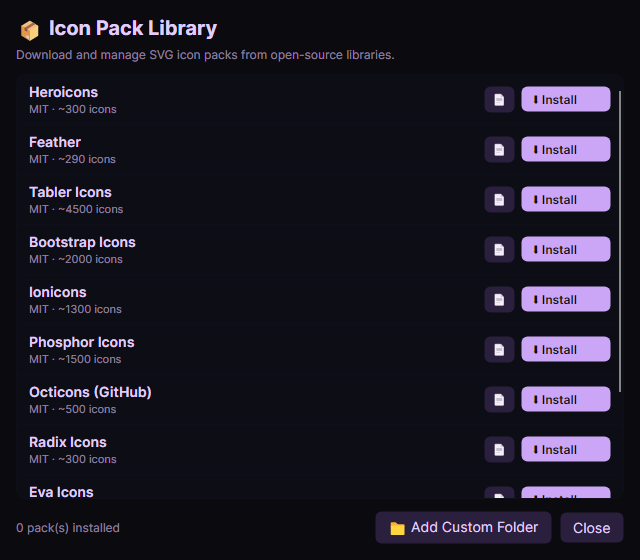Close the Icon Pack Library dialog
This screenshot has width=640, height=560.
pyautogui.click(x=591, y=528)
